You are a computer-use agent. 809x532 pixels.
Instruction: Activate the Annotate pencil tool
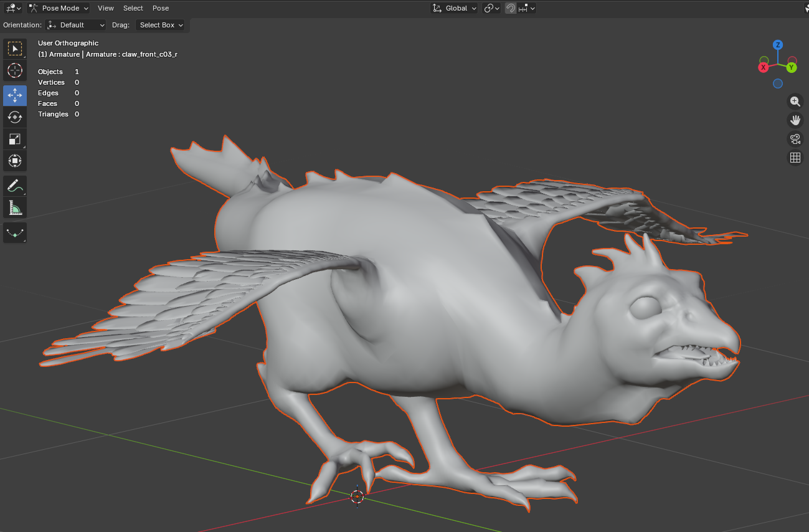pyautogui.click(x=15, y=186)
